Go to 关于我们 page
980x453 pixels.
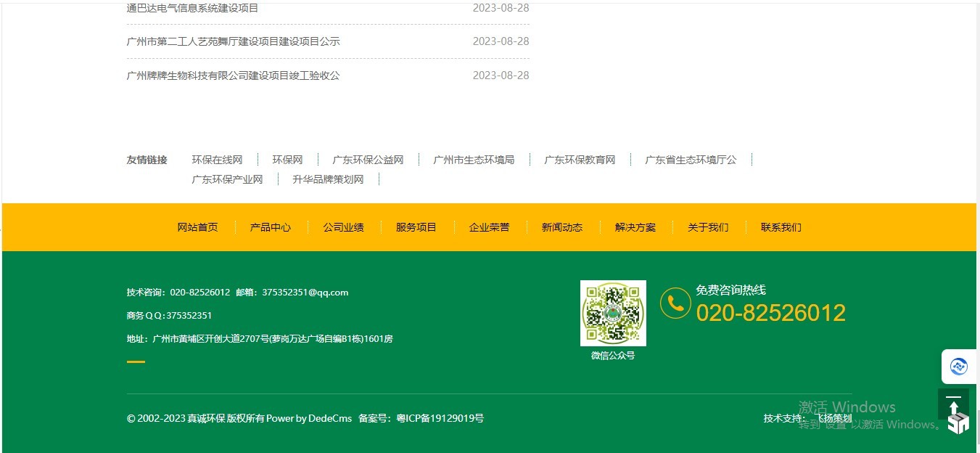(708, 227)
